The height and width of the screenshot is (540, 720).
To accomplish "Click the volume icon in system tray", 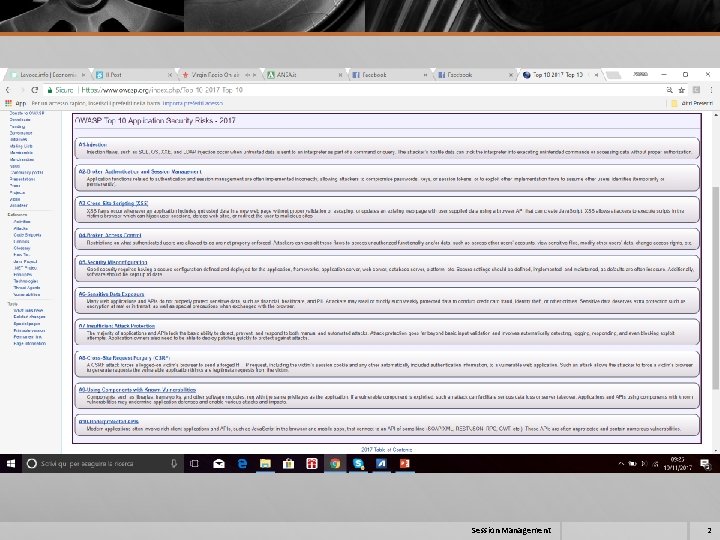I will pyautogui.click(x=644, y=464).
